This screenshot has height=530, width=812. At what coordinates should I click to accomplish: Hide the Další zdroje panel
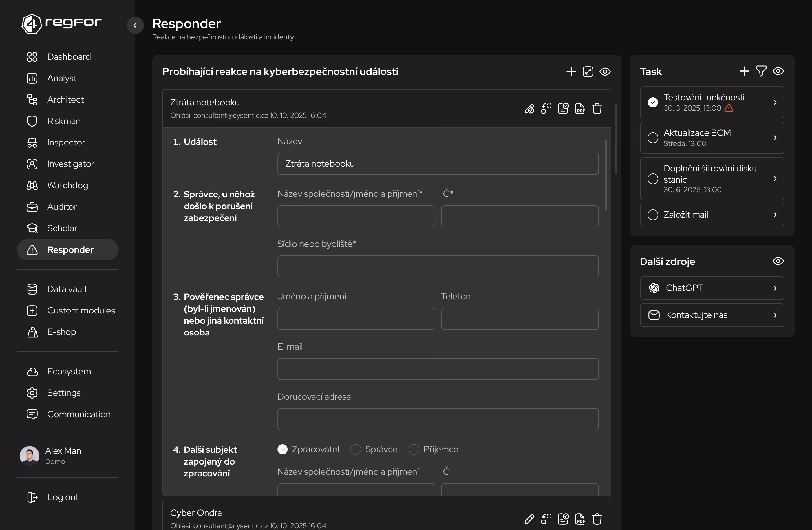click(778, 261)
